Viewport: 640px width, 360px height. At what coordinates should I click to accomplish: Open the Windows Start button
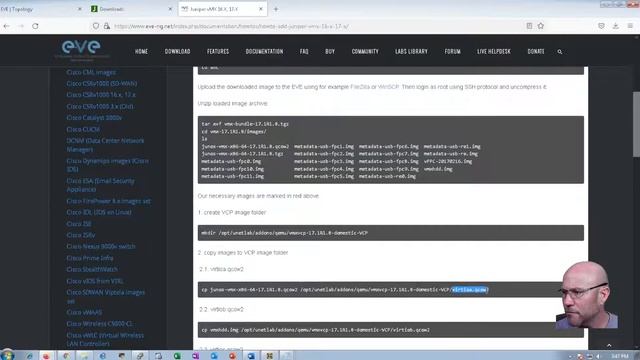(7, 355)
